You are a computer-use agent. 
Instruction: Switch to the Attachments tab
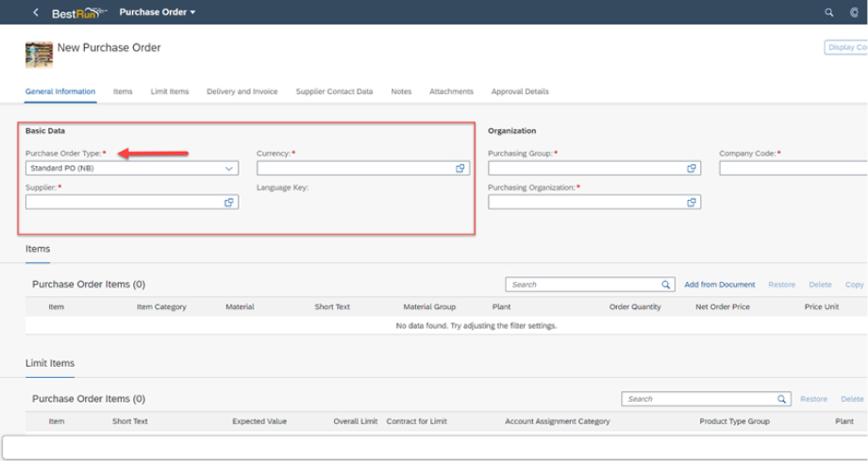click(452, 91)
